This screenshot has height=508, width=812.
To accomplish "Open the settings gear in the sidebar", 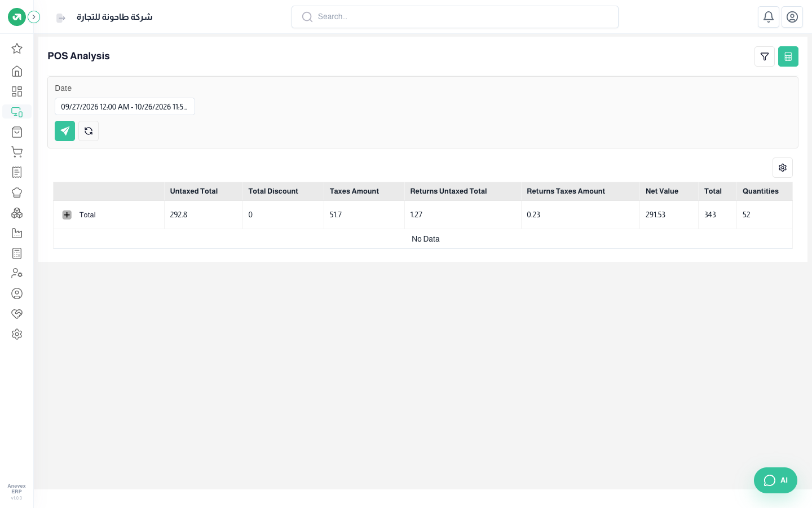I will [17, 334].
